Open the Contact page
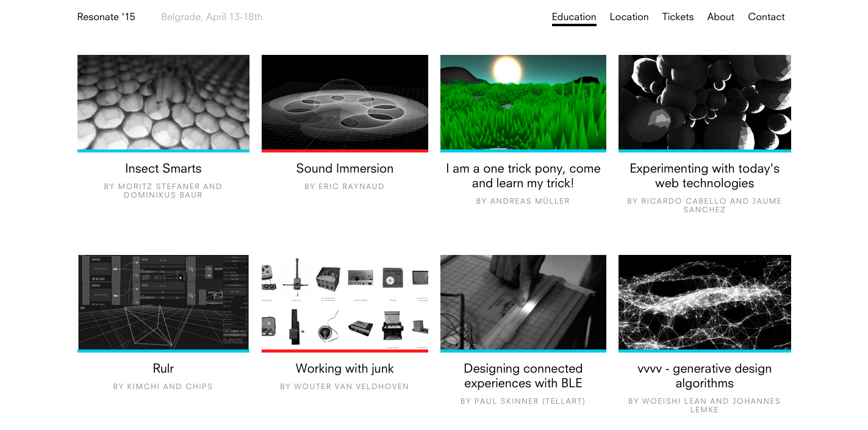Image resolution: width=868 pixels, height=430 pixels. coord(766,17)
